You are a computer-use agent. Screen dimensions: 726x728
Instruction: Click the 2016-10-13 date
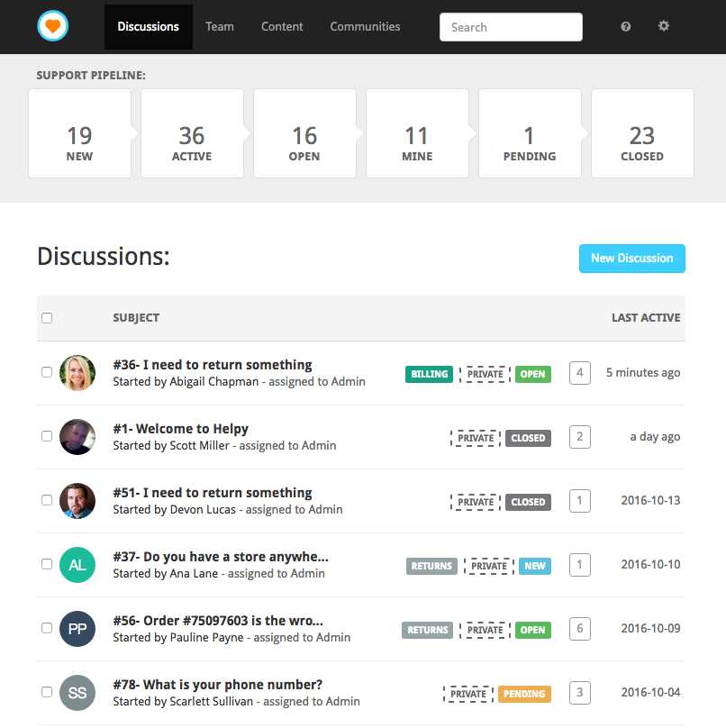(x=650, y=501)
